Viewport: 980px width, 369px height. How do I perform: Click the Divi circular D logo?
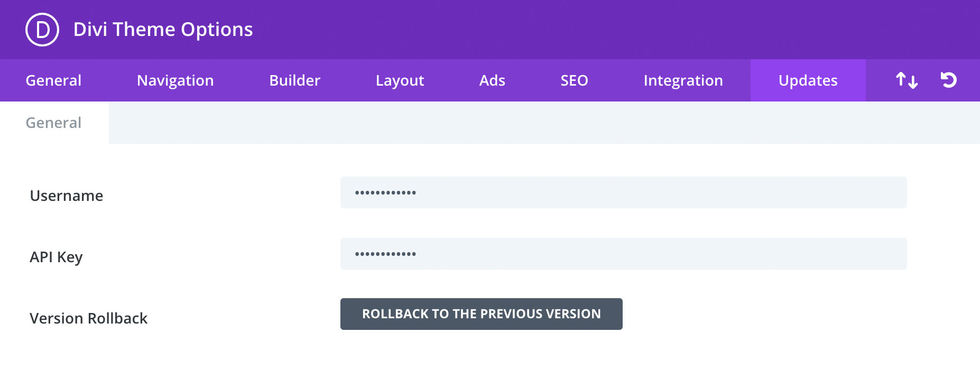(x=42, y=30)
